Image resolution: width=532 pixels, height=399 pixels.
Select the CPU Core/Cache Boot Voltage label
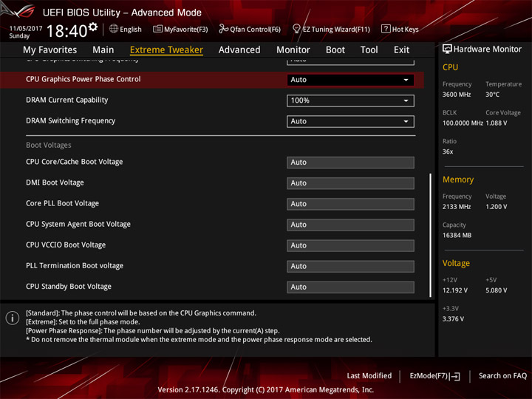point(75,162)
